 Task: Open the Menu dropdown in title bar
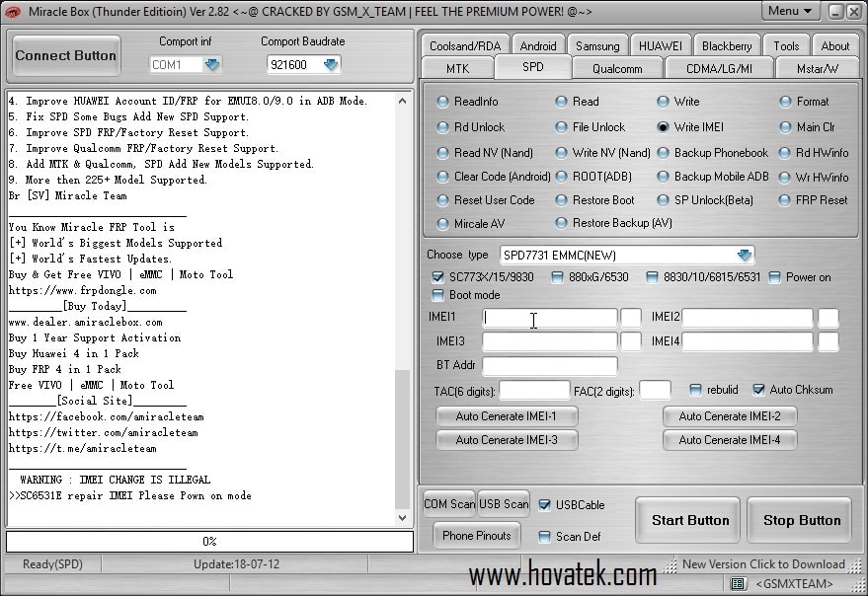tap(790, 11)
